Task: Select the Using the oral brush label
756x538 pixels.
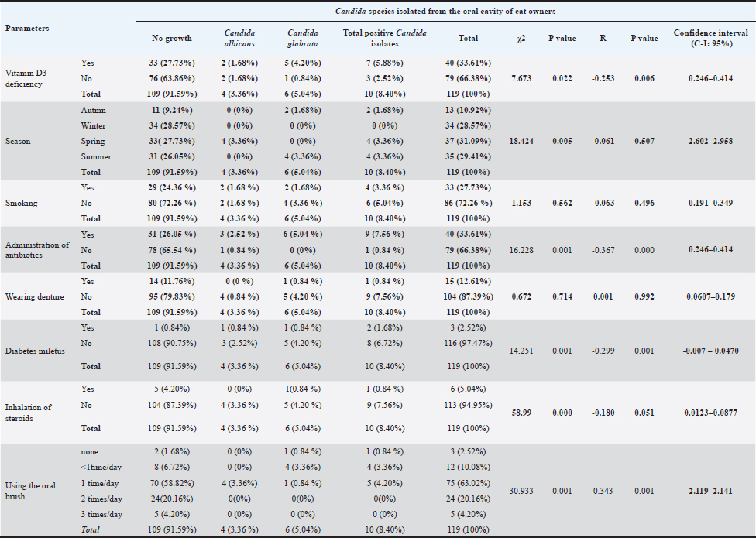Action: pyautogui.click(x=28, y=491)
